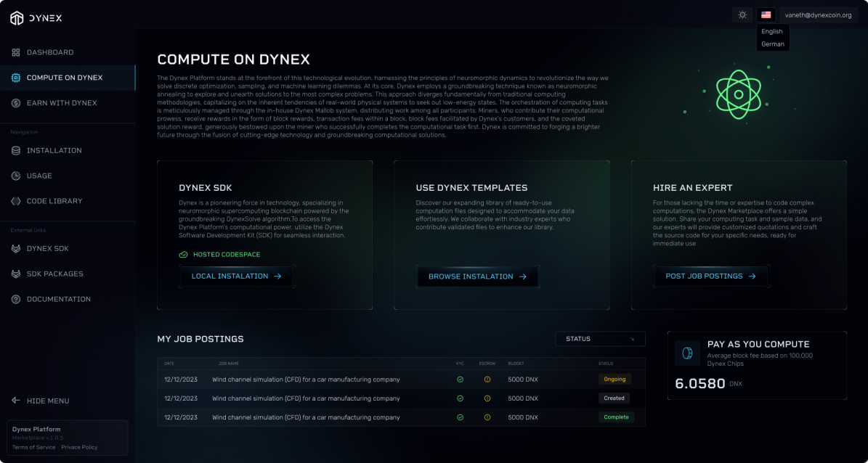Click the Pay As You Compute coin icon
Image resolution: width=868 pixels, height=463 pixels.
click(687, 353)
